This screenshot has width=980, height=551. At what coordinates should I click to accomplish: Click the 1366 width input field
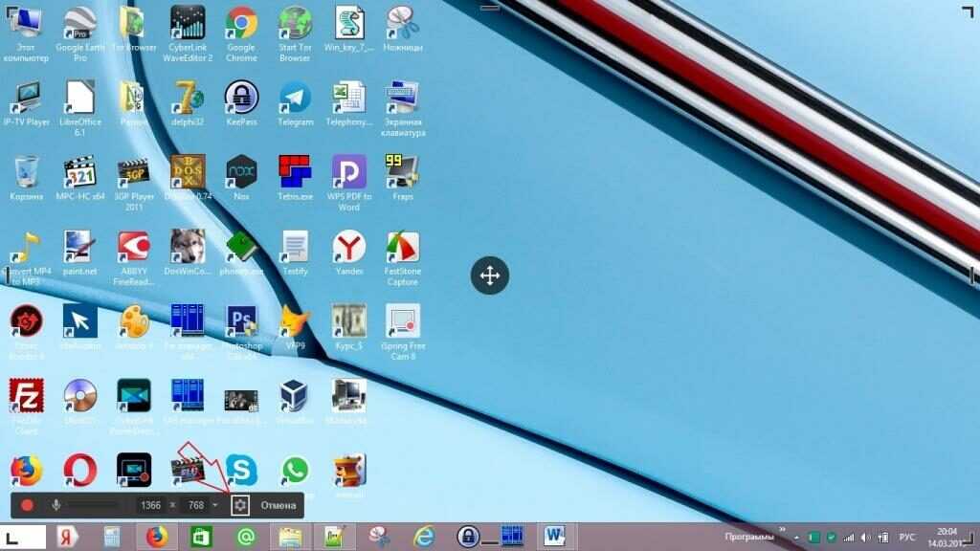(x=150, y=505)
